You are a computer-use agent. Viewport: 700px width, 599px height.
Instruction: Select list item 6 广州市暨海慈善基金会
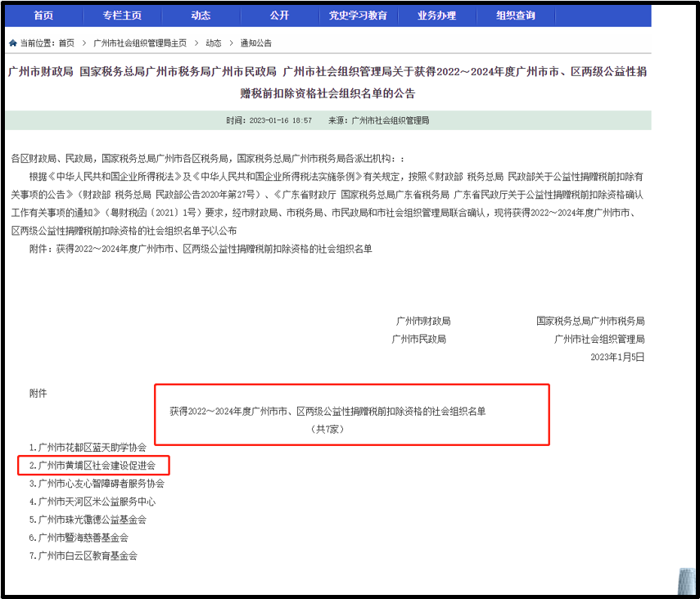click(79, 538)
